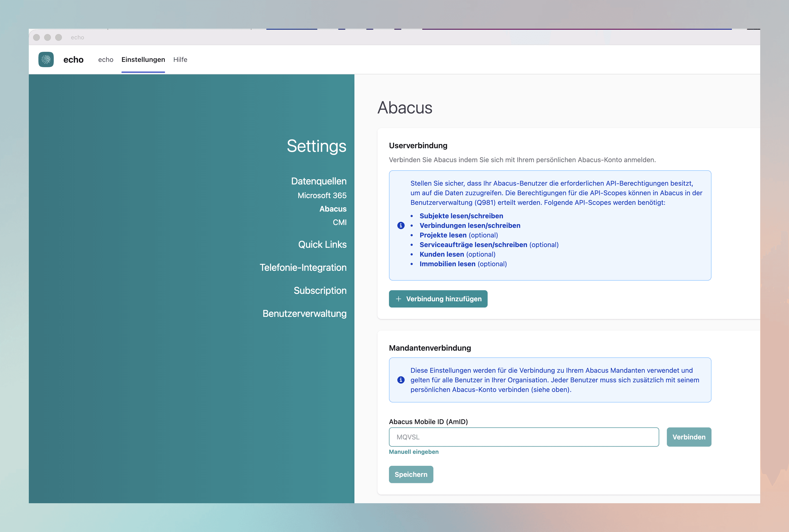Click the 'Abacus Mobile ID (AmID)' label

click(x=428, y=422)
